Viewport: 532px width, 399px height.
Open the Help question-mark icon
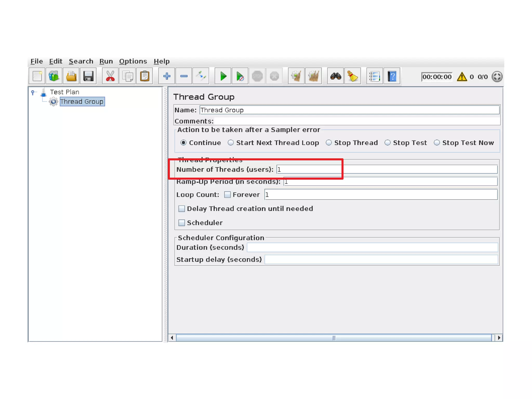click(392, 76)
